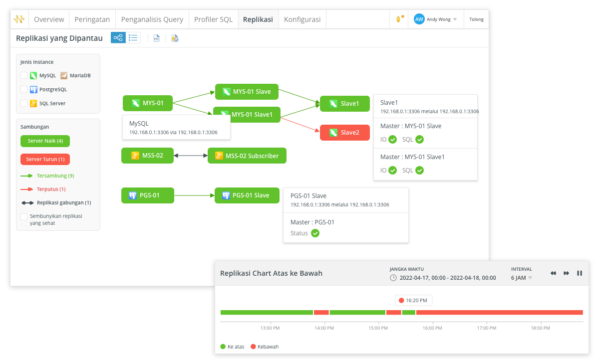Image resolution: width=599 pixels, height=364 pixels.
Task: Go to the Penganalisis Query tab
Action: tap(152, 19)
